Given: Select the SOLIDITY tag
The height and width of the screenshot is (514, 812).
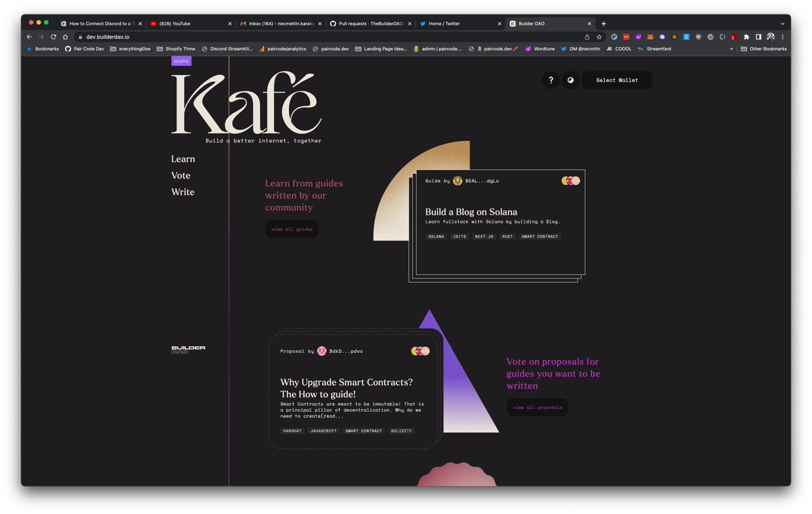Looking at the screenshot, I should coord(401,431).
